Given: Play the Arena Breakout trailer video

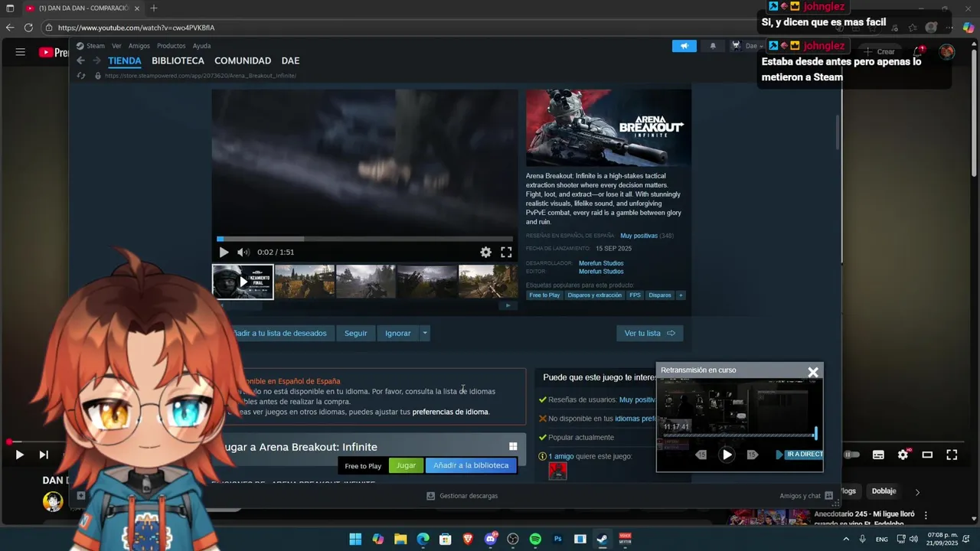Looking at the screenshot, I should click(x=224, y=252).
